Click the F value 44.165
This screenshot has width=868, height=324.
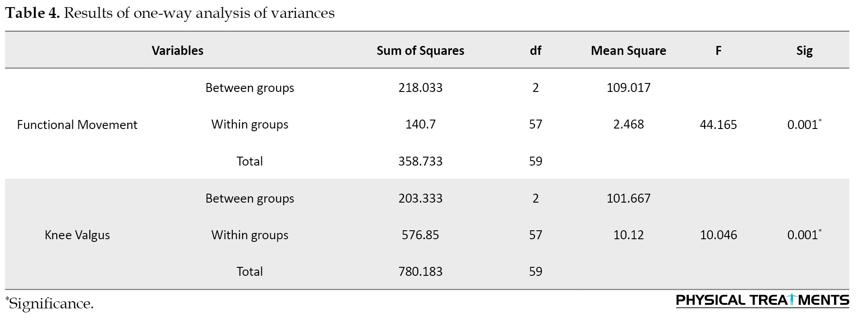718,125
